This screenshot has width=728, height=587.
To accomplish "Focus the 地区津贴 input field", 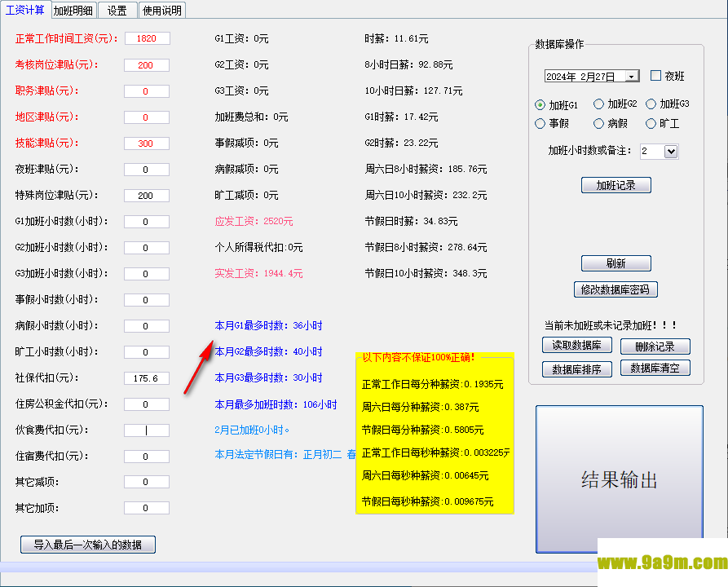I will point(146,117).
